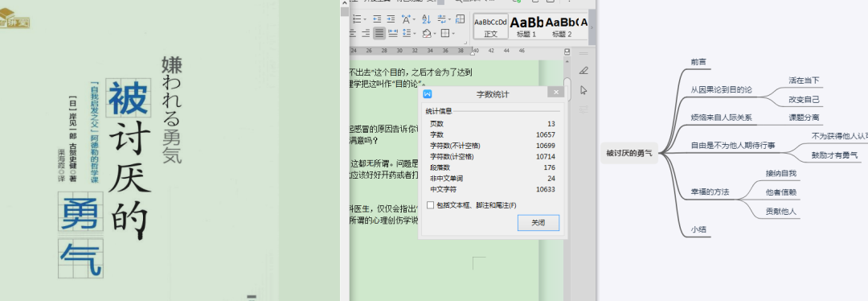Select mind map node 自由是不为他人期待行事
868x301 pixels.
click(x=733, y=146)
